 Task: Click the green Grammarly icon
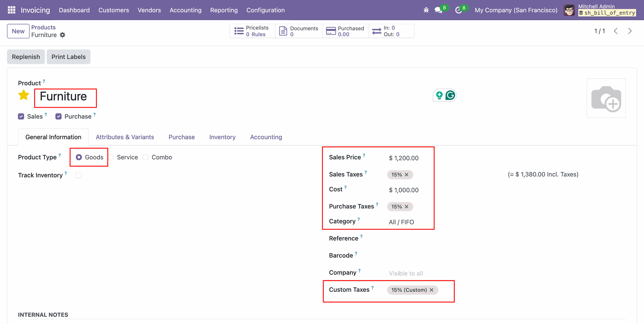[450, 95]
